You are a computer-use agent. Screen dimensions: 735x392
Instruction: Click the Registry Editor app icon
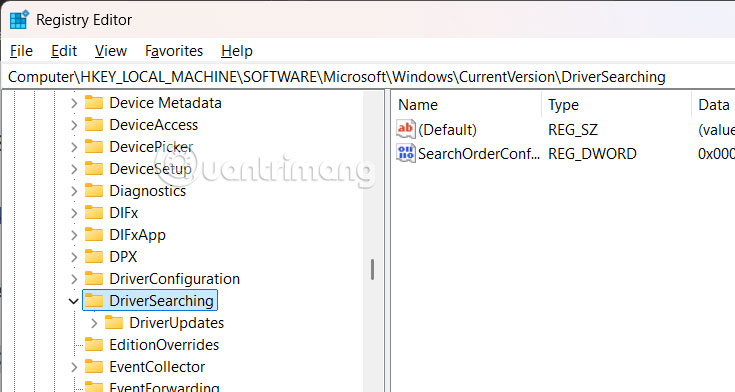[x=19, y=20]
